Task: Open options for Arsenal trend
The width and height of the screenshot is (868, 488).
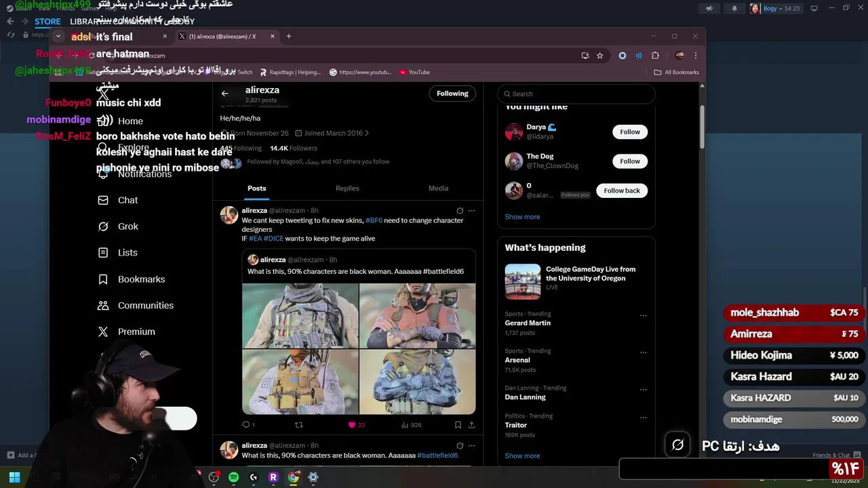Action: pyautogui.click(x=644, y=352)
